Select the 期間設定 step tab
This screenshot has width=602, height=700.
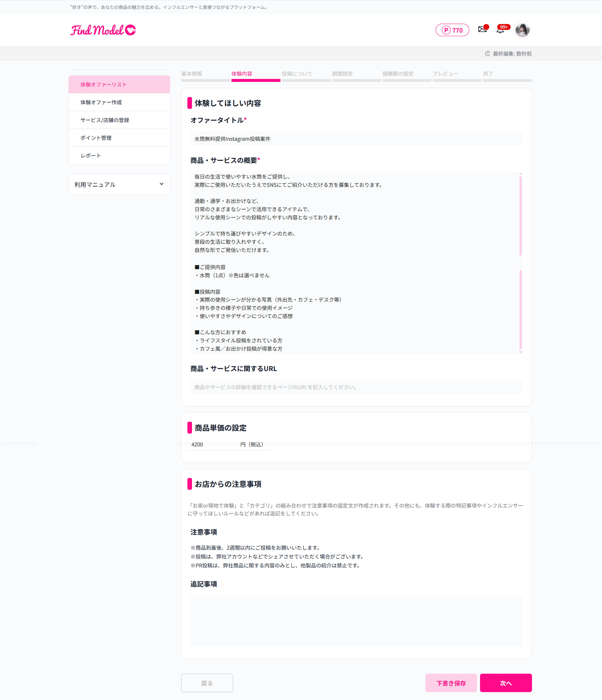click(342, 74)
